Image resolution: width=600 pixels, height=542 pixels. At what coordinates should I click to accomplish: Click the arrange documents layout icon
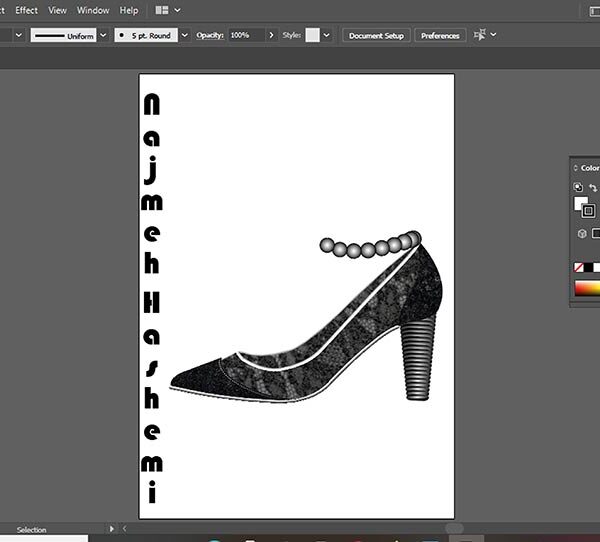(163, 10)
